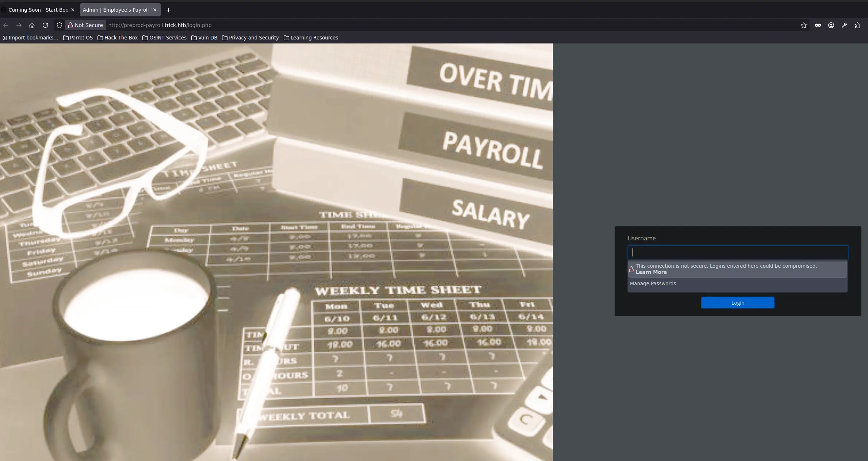
Task: Reload the current login page
Action: (x=45, y=25)
